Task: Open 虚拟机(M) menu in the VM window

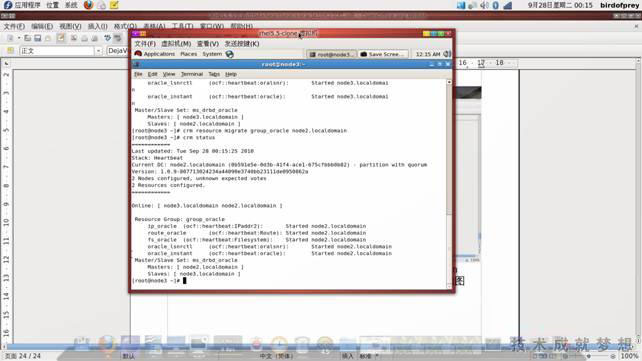Action: point(176,43)
